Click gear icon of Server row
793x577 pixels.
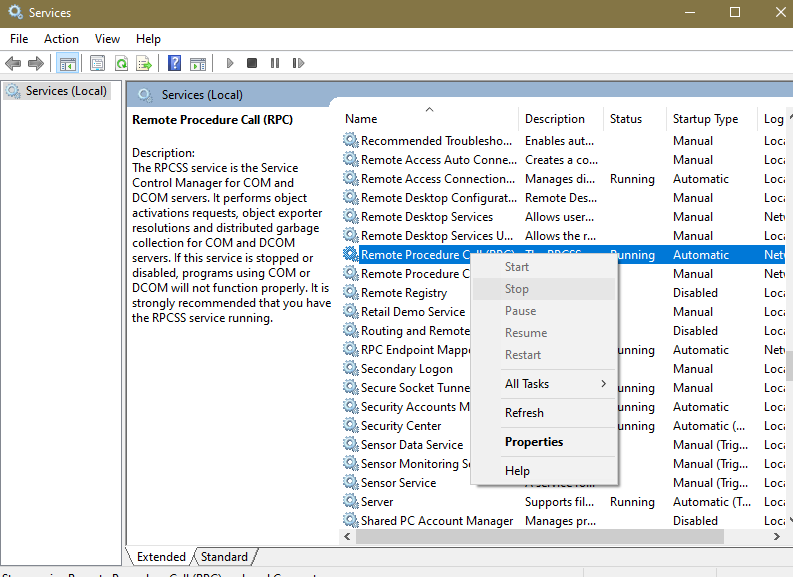(350, 501)
